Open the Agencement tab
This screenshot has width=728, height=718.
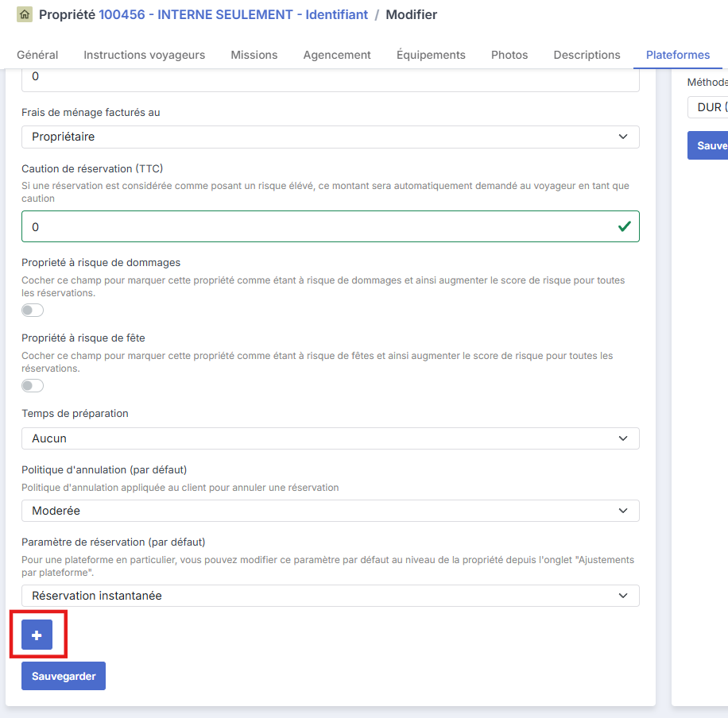coord(337,55)
